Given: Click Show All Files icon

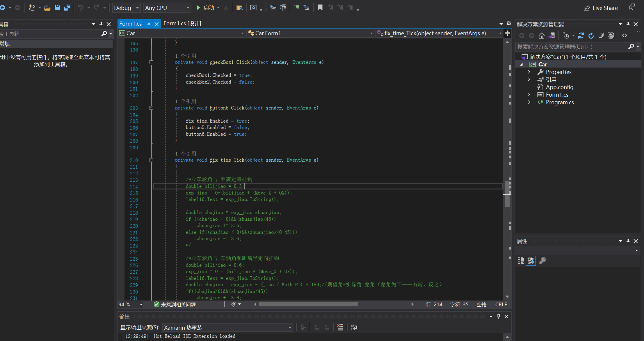Looking at the screenshot, I should coord(611,36).
